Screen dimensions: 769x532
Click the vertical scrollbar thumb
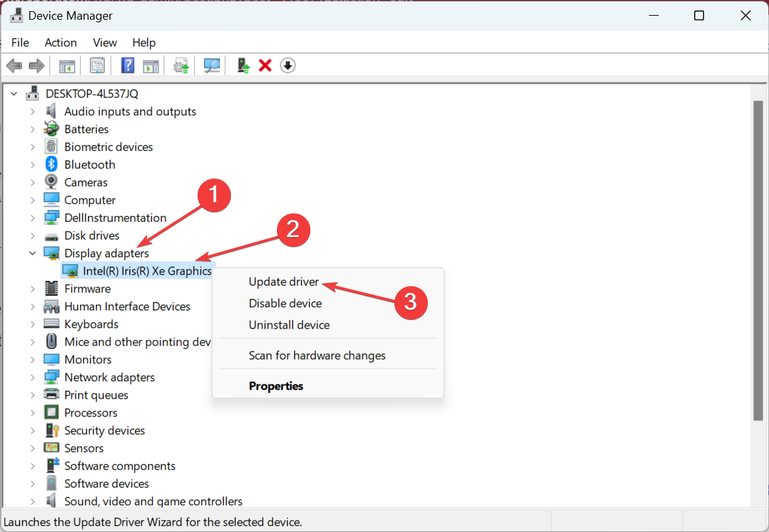tap(759, 260)
